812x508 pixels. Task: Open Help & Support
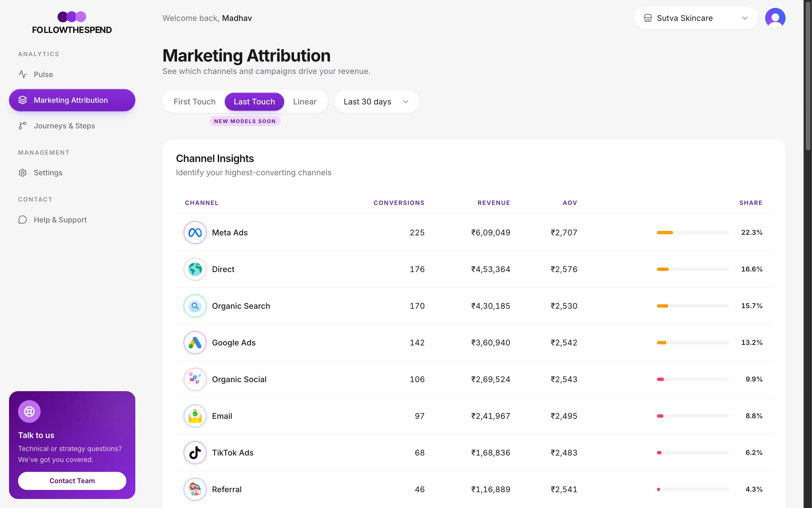point(72,220)
